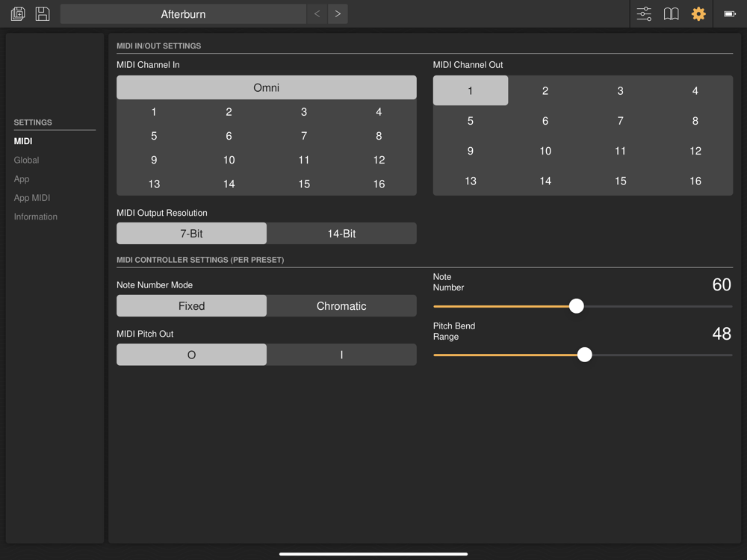This screenshot has width=747, height=560.
Task: Set MIDI Channel Out to 7
Action: 620,120
